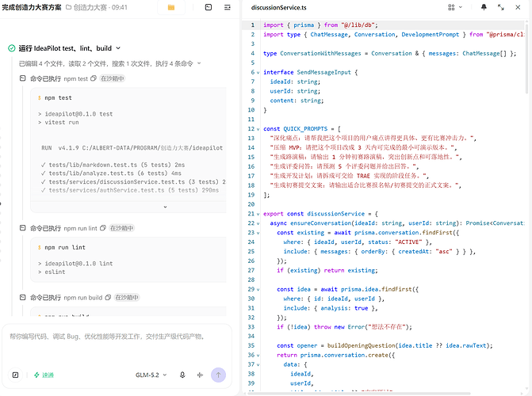Click the 完成创造力大赛方案 conversation title

[31, 7]
